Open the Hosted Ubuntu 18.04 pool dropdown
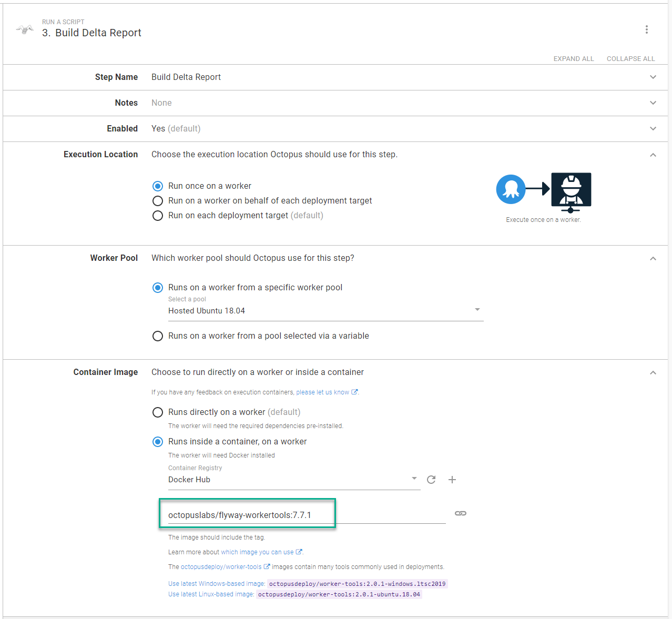The height and width of the screenshot is (619, 672). tap(477, 310)
